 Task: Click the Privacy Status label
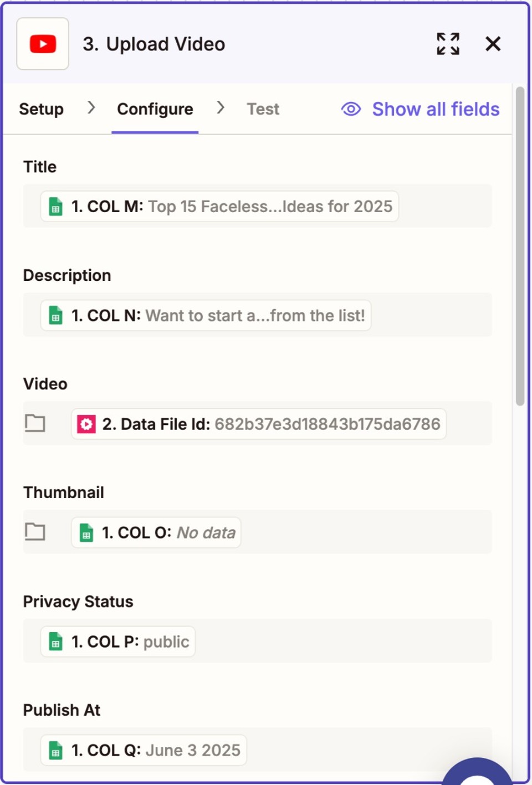pos(78,602)
